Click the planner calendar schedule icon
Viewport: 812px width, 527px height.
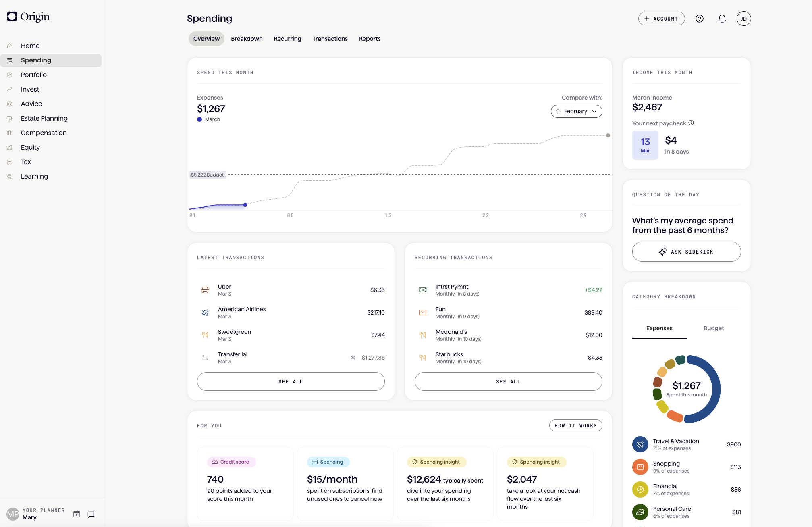tap(77, 514)
